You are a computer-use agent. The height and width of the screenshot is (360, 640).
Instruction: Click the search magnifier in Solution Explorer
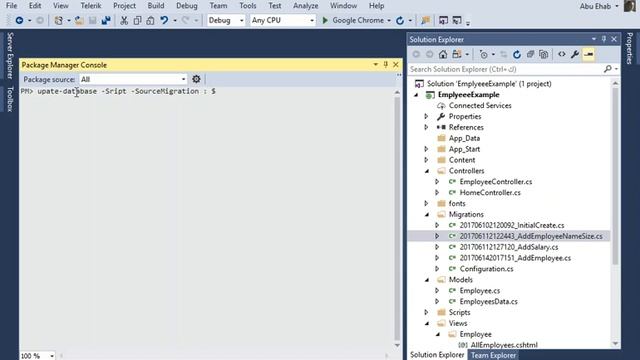[x=608, y=69]
